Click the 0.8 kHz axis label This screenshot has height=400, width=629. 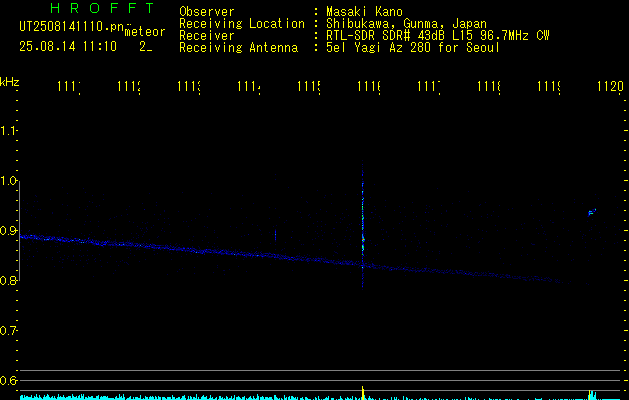[x=8, y=280]
